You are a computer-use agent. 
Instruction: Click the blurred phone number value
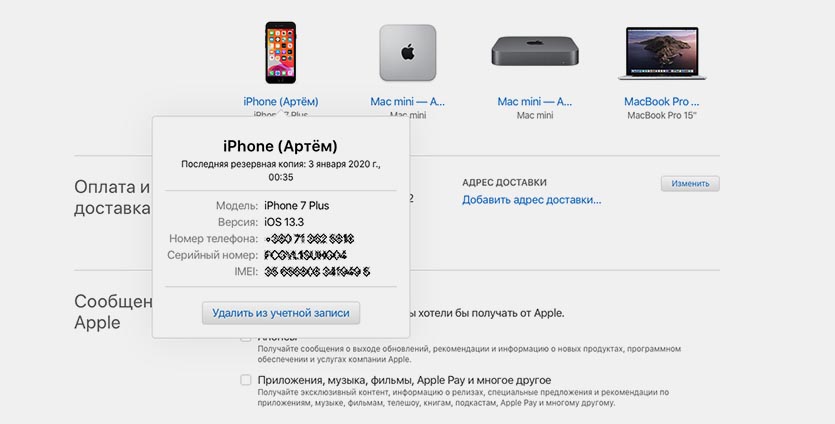tap(309, 239)
